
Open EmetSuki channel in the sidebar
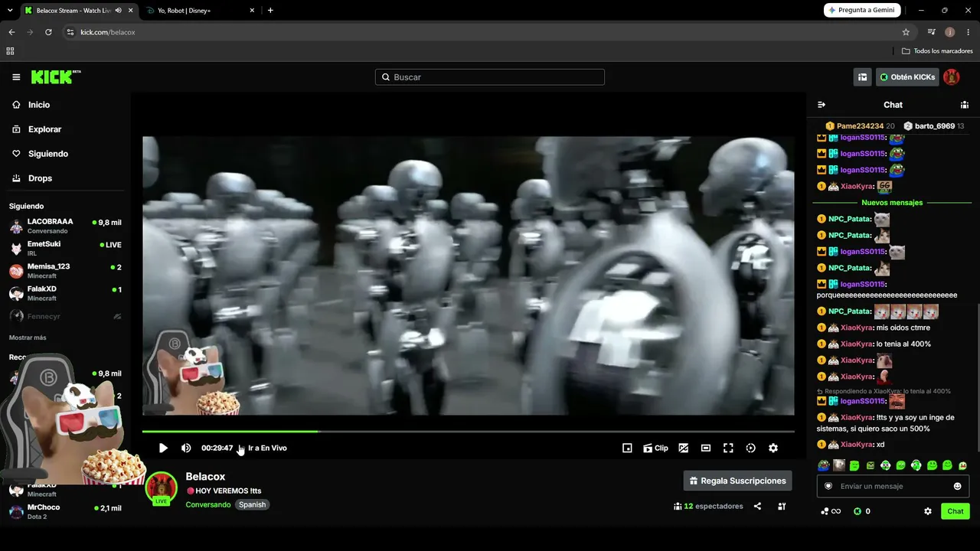click(65, 248)
